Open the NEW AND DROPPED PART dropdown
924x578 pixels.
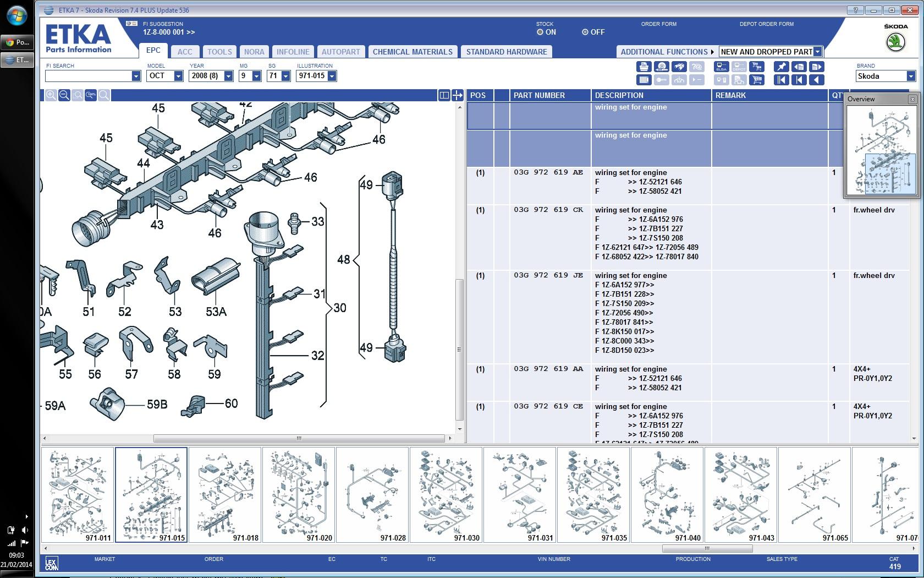(x=817, y=52)
